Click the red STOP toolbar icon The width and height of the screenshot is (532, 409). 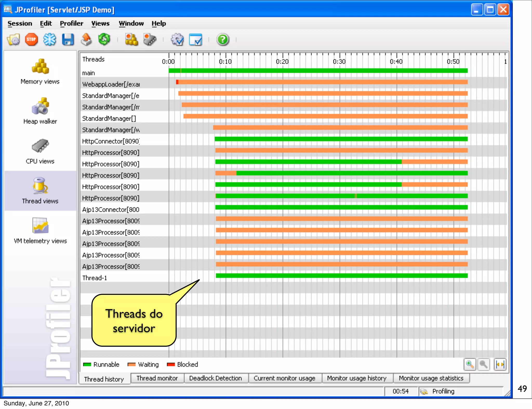(x=31, y=40)
